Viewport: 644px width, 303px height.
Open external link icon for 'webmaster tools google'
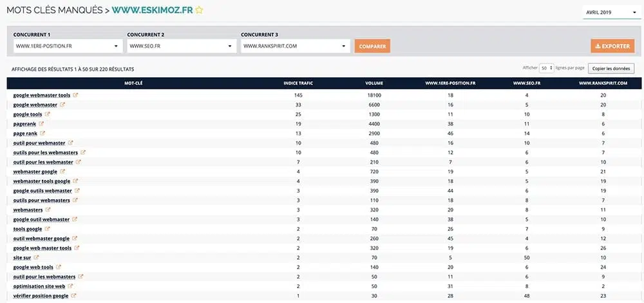(75, 181)
